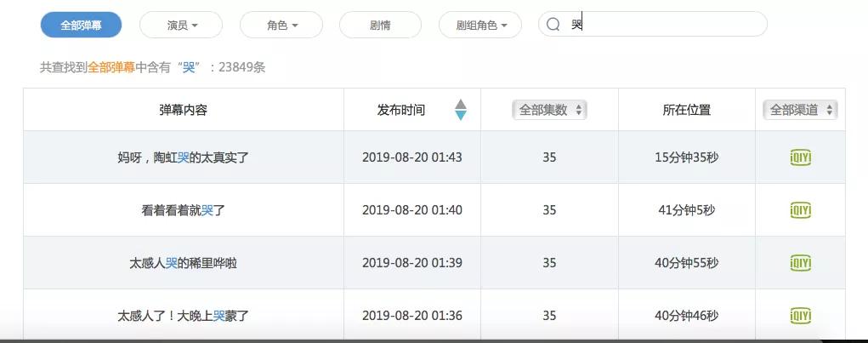Click iQIYI icon in 大晚上哭蒙了 row
The width and height of the screenshot is (868, 343).
[800, 316]
